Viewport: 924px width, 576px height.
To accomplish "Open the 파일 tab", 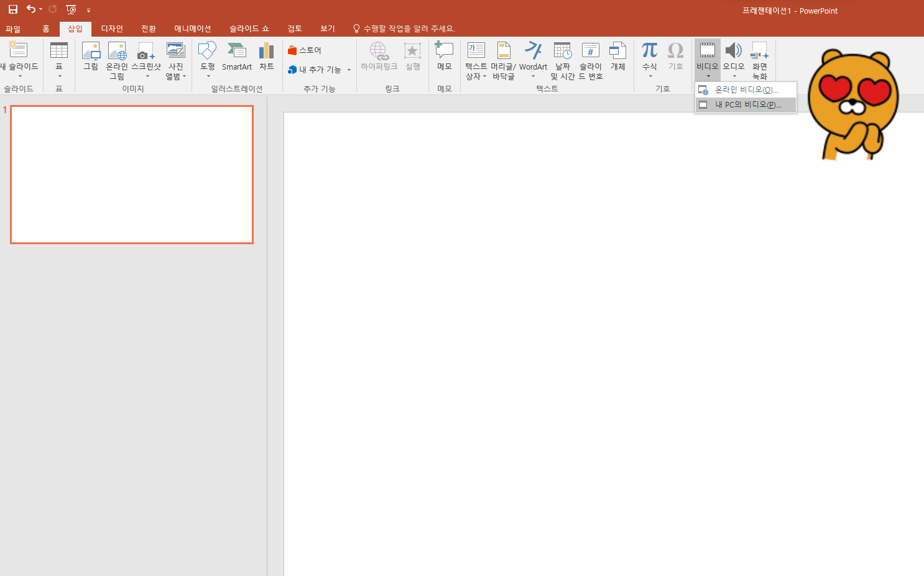I will (x=13, y=29).
